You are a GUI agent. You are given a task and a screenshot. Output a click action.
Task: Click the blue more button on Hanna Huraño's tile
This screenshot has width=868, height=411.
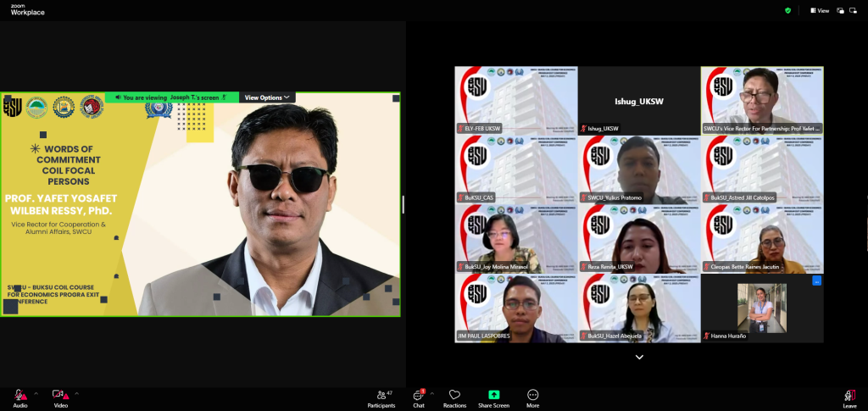coord(816,280)
